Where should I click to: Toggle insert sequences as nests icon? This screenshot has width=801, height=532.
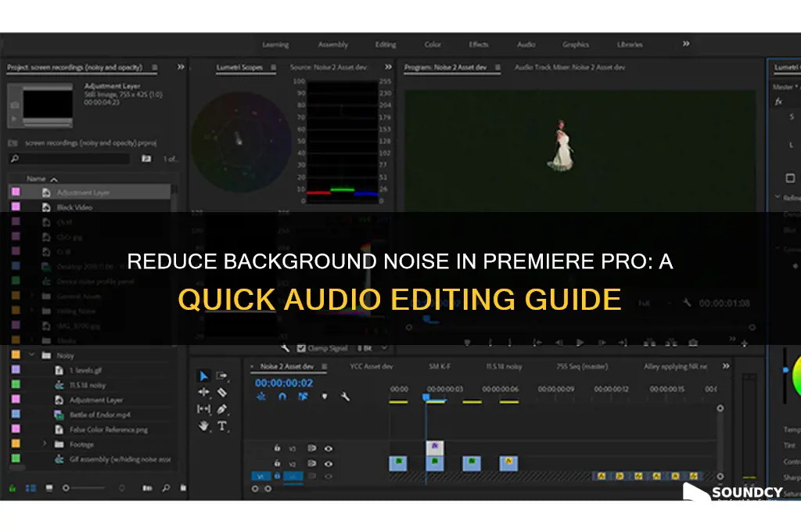click(261, 396)
